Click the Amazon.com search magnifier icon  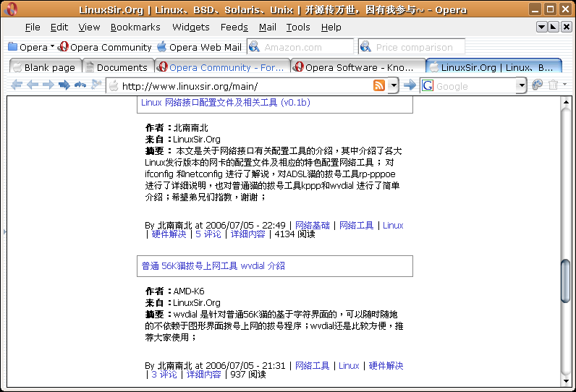tap(255, 46)
